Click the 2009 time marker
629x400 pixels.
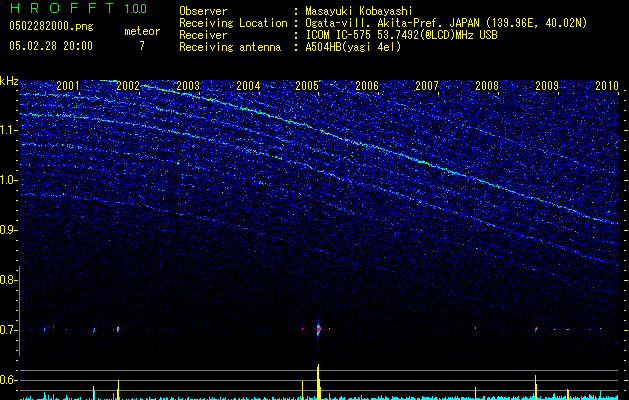547,85
